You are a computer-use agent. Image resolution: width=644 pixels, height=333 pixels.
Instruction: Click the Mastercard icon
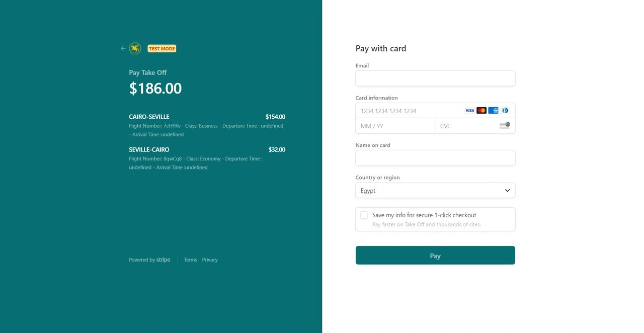click(481, 111)
